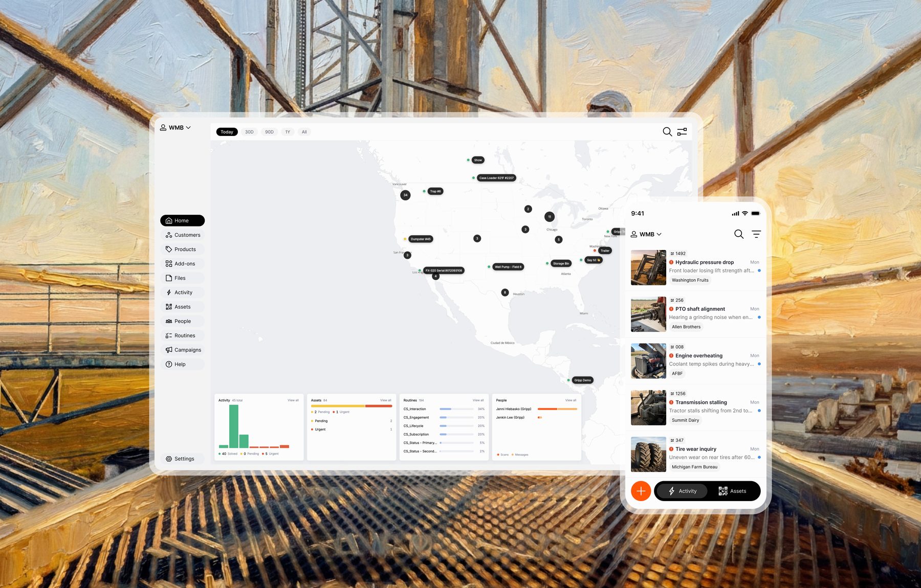This screenshot has width=921, height=588.
Task: Click the Home house icon in sidebar
Action: (x=169, y=221)
